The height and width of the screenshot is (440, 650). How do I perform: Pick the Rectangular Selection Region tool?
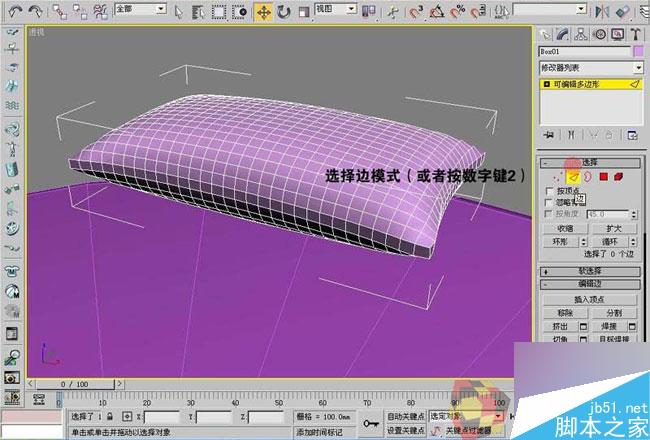[x=219, y=12]
